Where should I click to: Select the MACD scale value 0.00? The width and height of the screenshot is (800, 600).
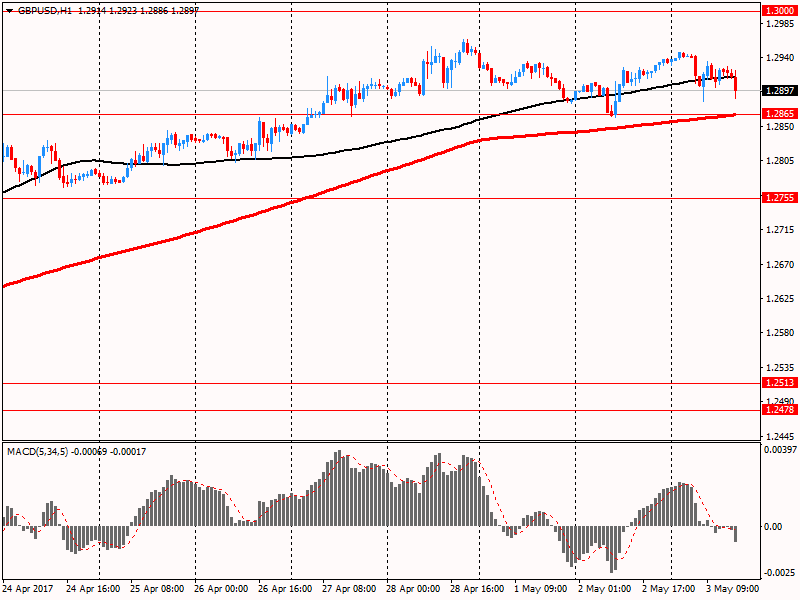tap(774, 527)
